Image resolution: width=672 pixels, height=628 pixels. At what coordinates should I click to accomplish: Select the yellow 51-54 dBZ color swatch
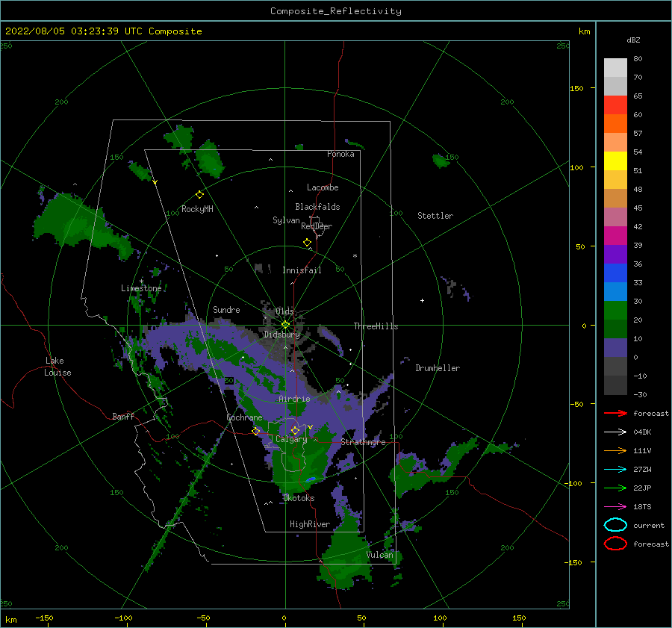click(x=615, y=161)
